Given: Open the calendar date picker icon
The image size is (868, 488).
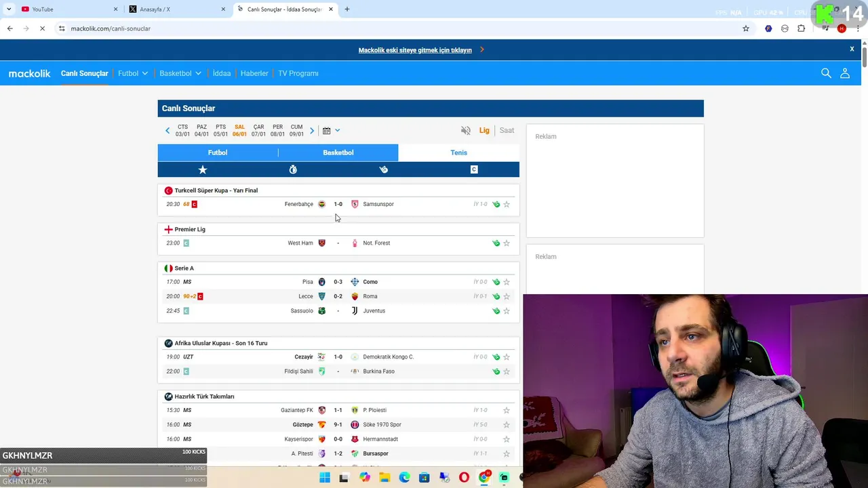Looking at the screenshot, I should [327, 131].
